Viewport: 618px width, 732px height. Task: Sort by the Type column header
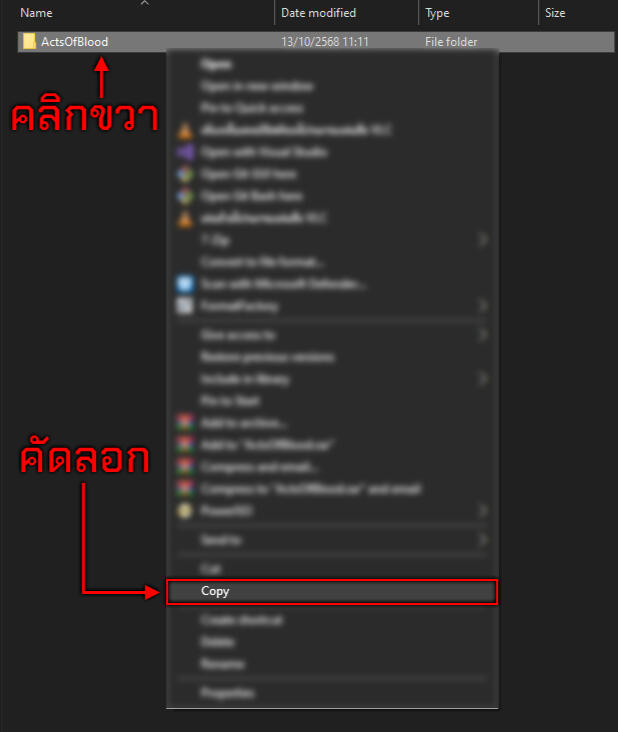tap(437, 13)
